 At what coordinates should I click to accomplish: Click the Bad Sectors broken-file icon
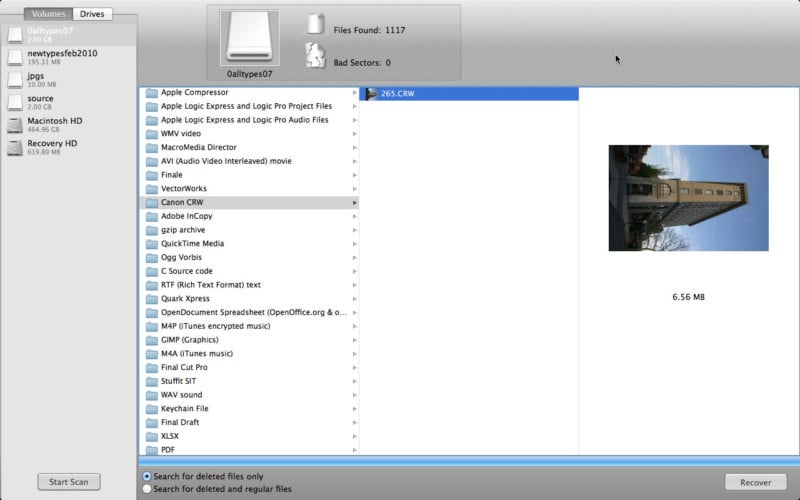point(315,56)
